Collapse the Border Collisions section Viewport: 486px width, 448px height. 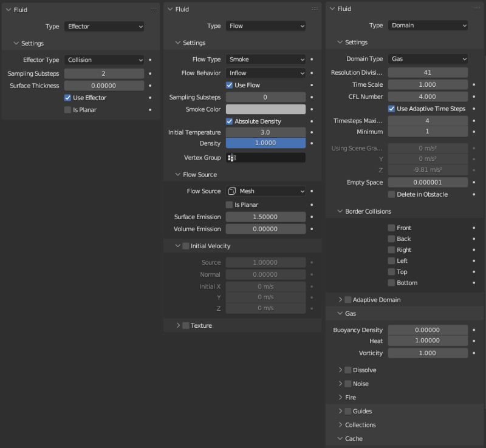click(x=340, y=211)
